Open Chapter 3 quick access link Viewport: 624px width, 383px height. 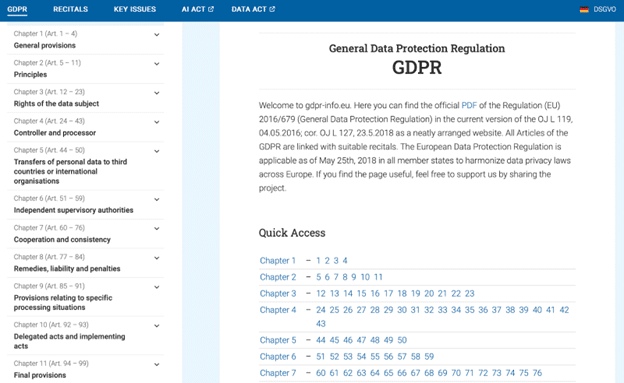pos(278,293)
